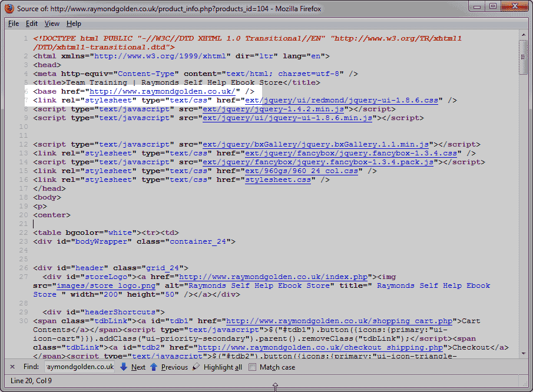
Task: Open the jquery-ui-1.8.6.css link
Action: coord(341,100)
